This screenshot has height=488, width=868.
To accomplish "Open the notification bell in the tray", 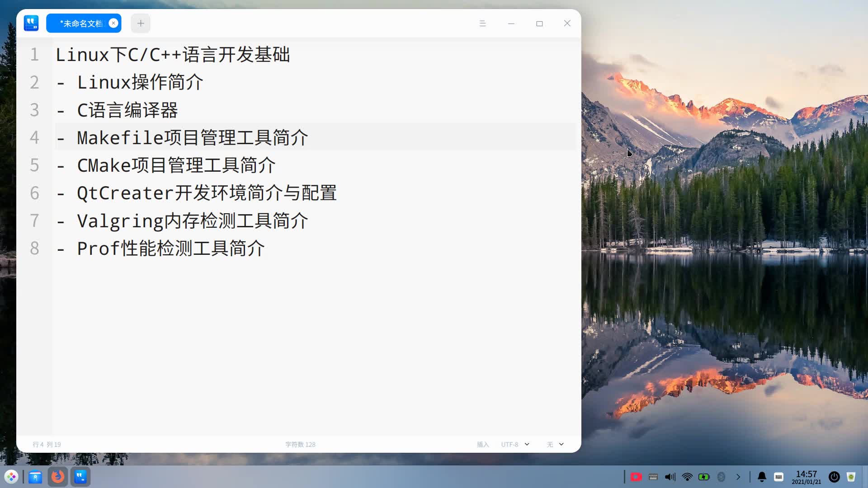I will point(762,477).
